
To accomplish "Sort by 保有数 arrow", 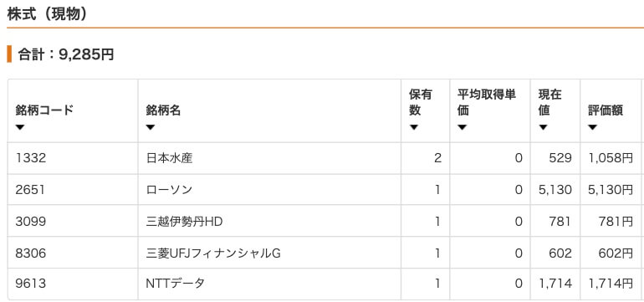I will (x=414, y=127).
